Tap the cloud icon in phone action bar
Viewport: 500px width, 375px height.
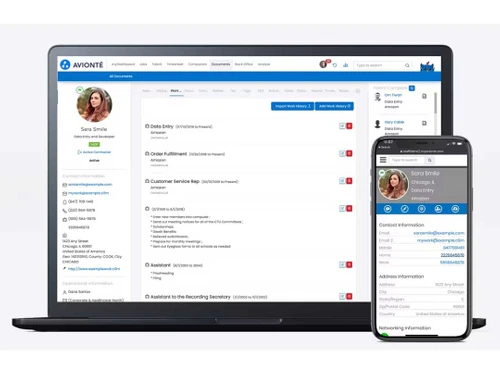click(x=455, y=209)
